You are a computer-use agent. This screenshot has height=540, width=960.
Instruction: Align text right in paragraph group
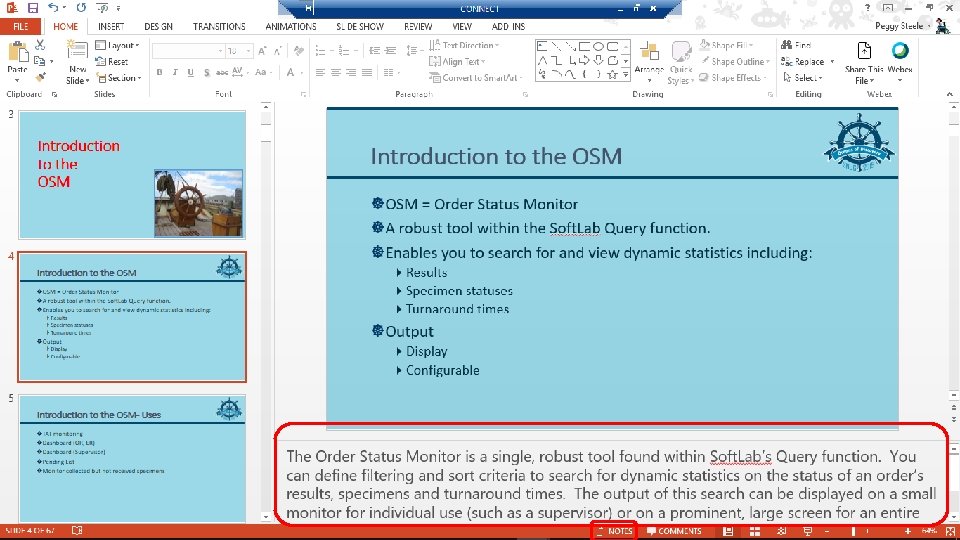(x=351, y=72)
